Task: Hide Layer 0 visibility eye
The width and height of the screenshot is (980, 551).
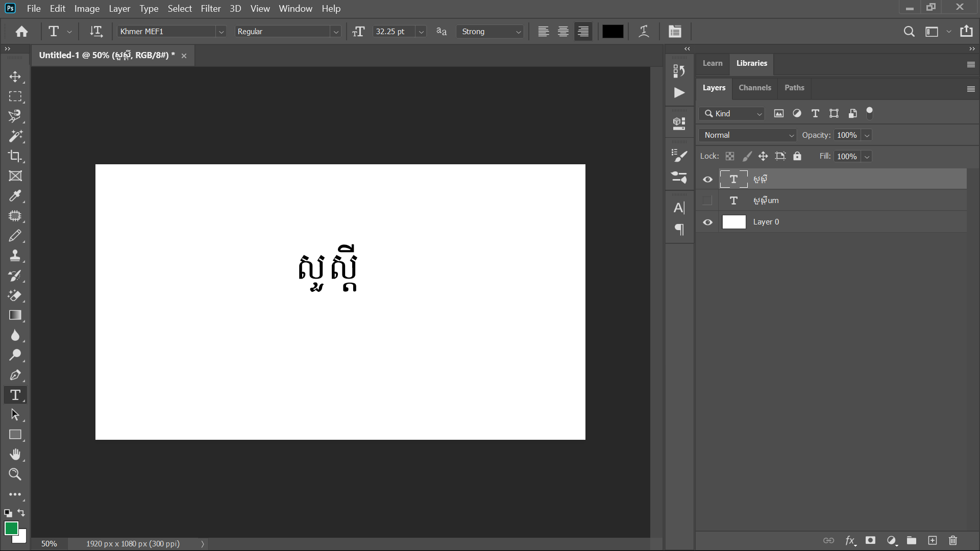Action: 707,222
